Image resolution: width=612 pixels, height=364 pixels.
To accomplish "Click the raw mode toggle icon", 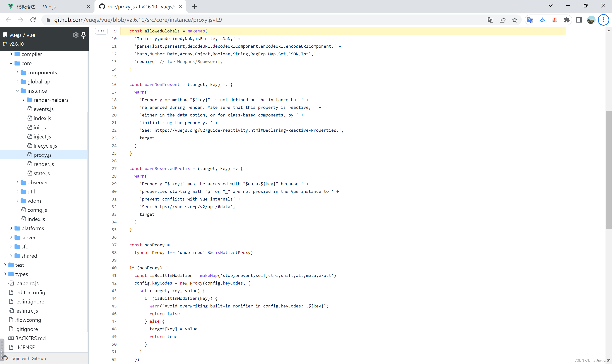I will tap(102, 31).
